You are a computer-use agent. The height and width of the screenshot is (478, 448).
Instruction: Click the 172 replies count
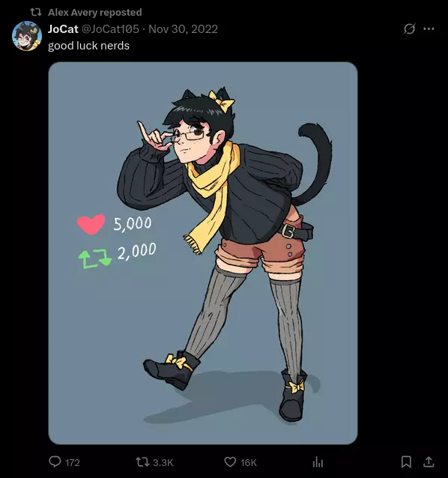click(73, 463)
